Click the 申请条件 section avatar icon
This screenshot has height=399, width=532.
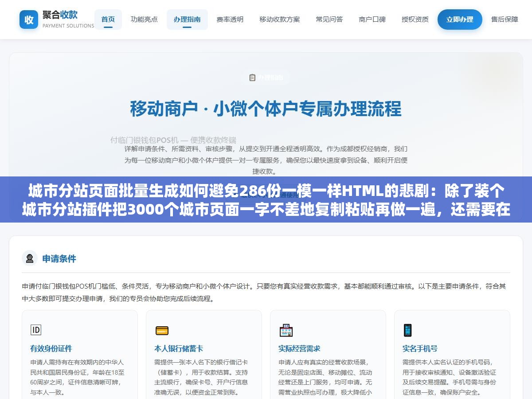[x=30, y=258]
